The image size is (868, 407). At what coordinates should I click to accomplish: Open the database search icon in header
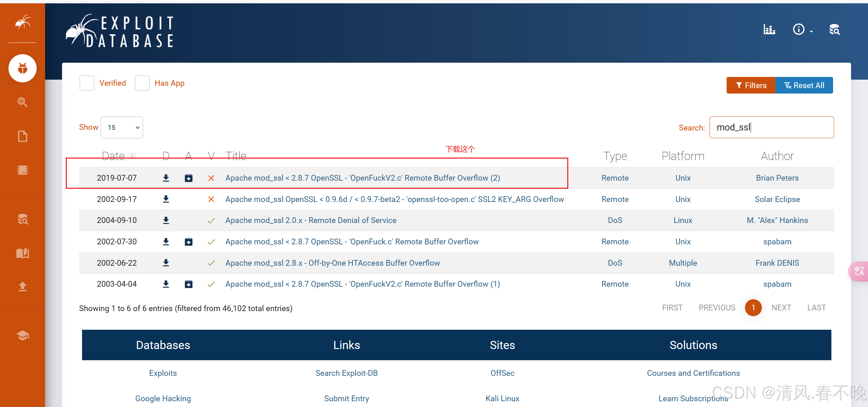point(834,29)
